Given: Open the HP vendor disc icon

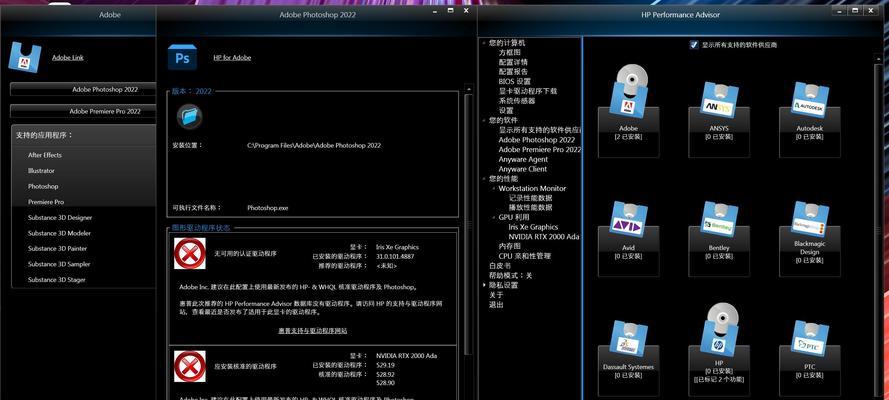Looking at the screenshot, I should pyautogui.click(x=719, y=331).
